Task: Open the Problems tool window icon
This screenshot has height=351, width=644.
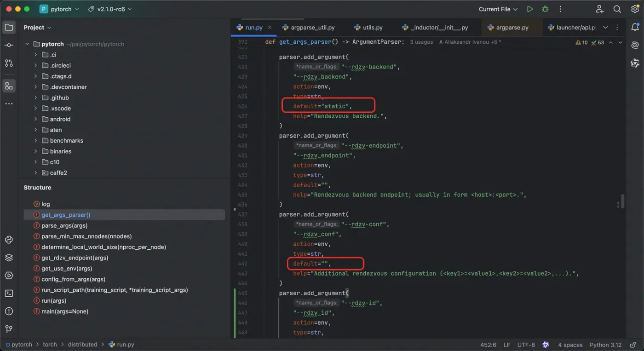Action: coord(9,311)
